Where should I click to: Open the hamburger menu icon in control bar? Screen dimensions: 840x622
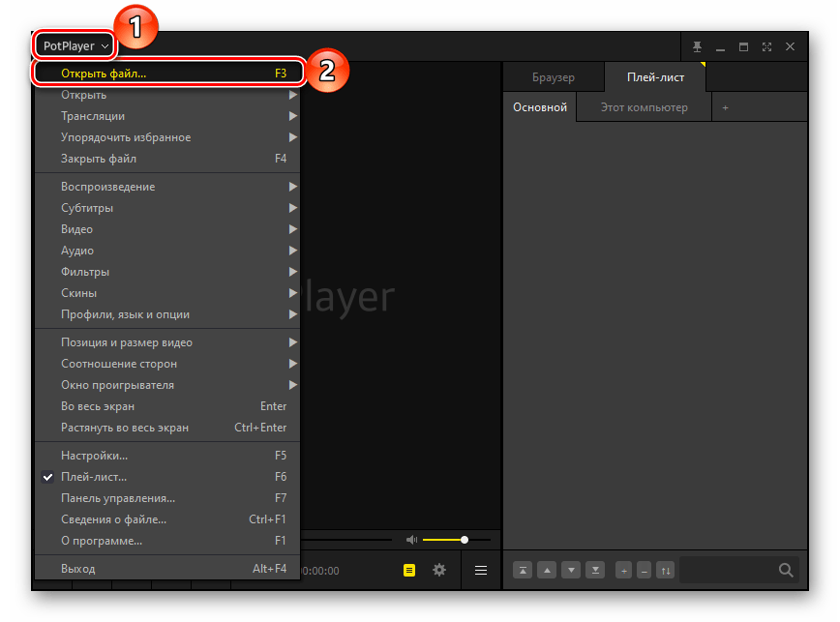pyautogui.click(x=481, y=570)
